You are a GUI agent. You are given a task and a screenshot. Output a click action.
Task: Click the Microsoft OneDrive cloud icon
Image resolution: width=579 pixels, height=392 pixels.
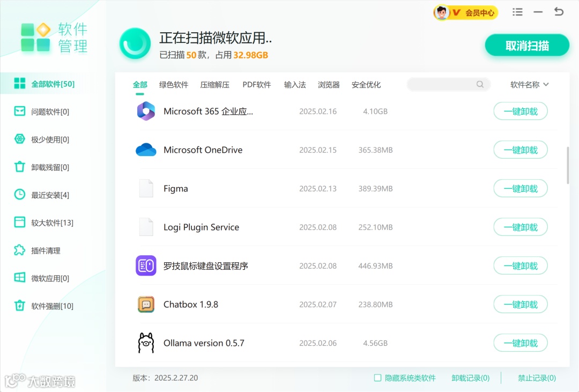click(x=146, y=150)
